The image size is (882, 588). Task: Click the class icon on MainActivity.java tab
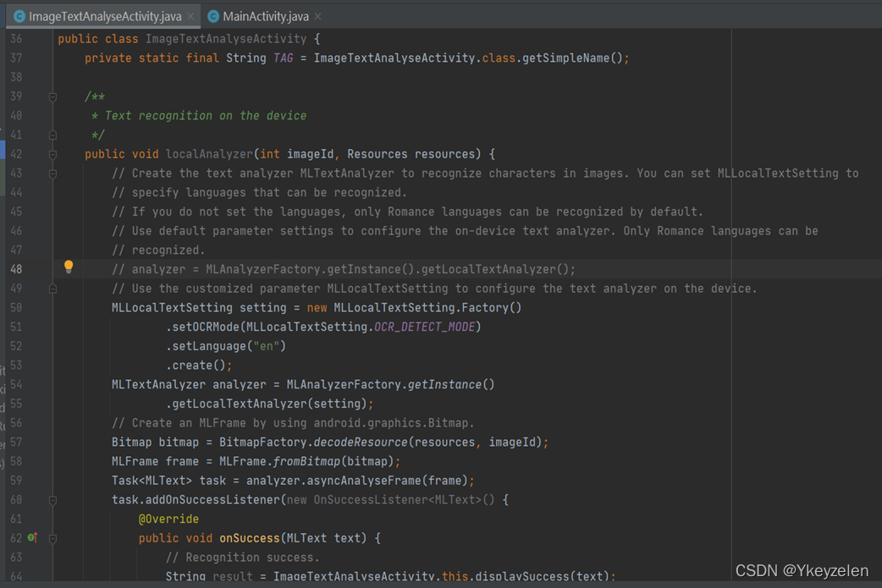click(213, 16)
